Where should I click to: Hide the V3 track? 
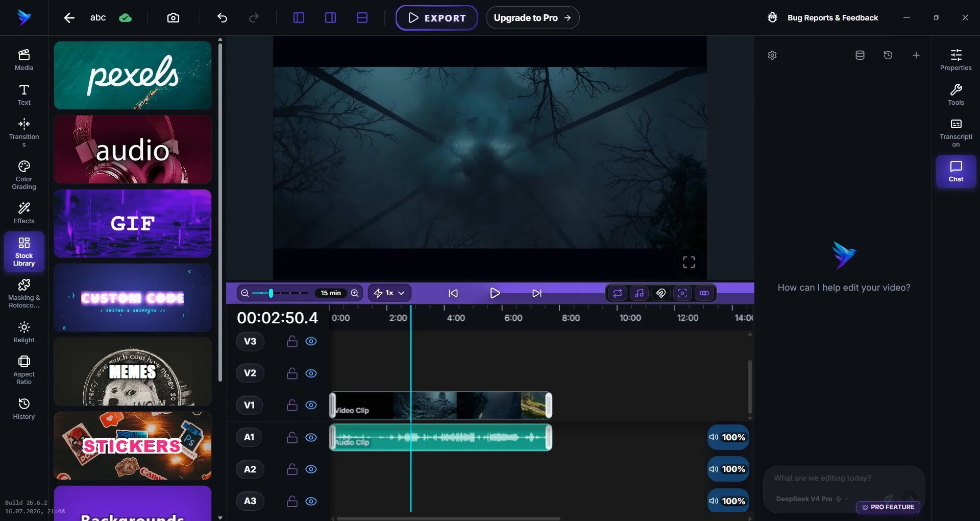point(311,341)
